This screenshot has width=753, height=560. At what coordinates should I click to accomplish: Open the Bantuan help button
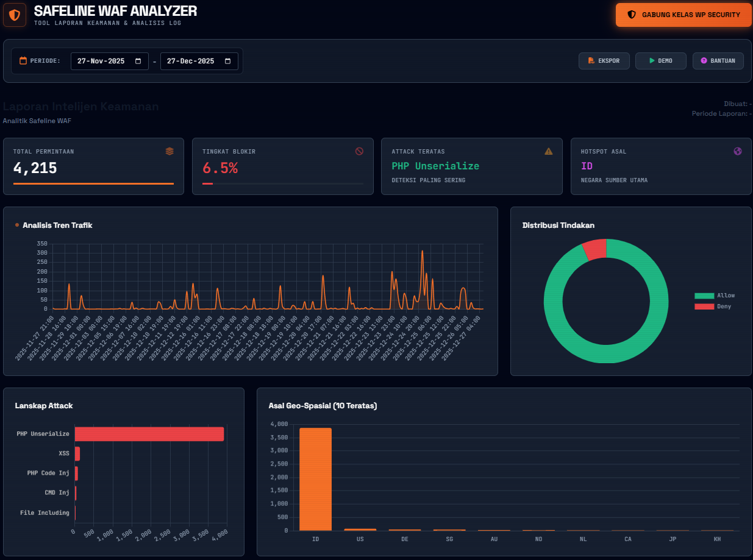(x=718, y=61)
